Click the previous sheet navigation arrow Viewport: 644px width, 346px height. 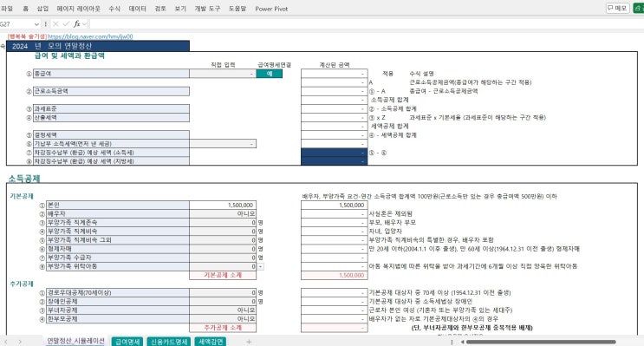coord(6,342)
